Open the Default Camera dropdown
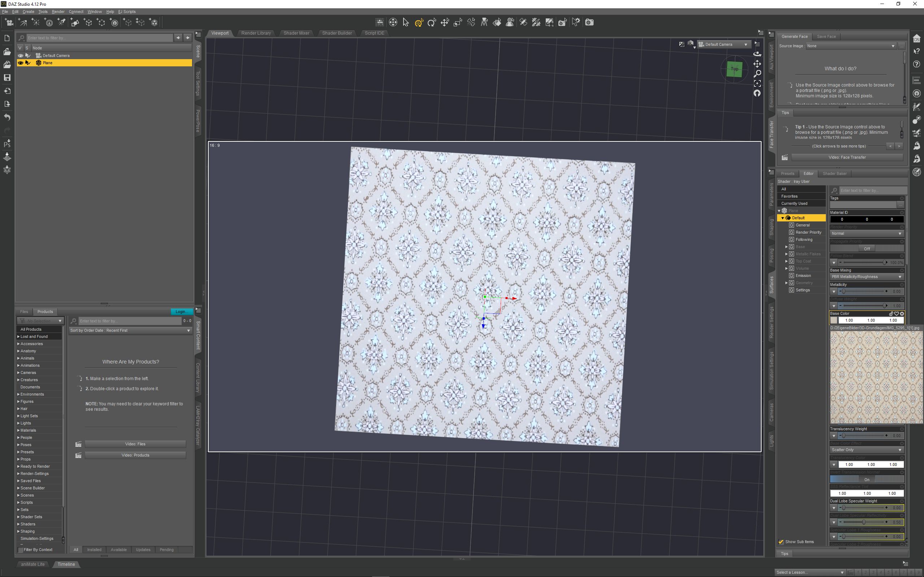The height and width of the screenshot is (577, 924). (x=724, y=45)
